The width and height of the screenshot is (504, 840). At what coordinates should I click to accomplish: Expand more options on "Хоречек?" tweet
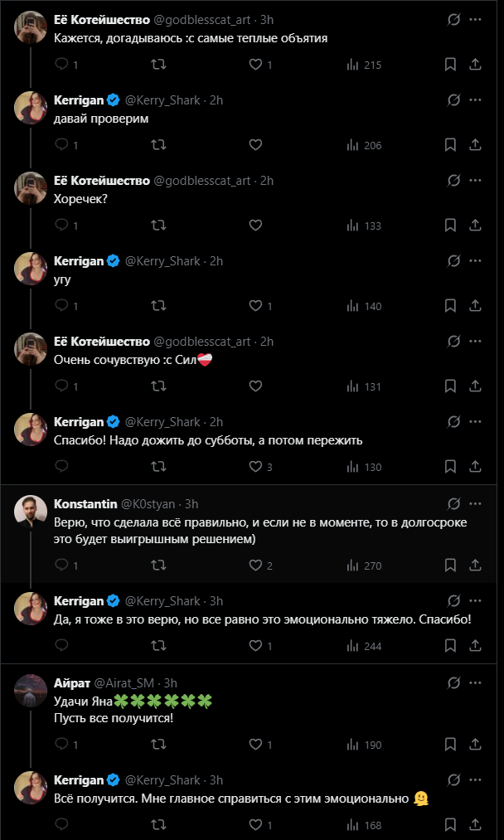click(476, 180)
